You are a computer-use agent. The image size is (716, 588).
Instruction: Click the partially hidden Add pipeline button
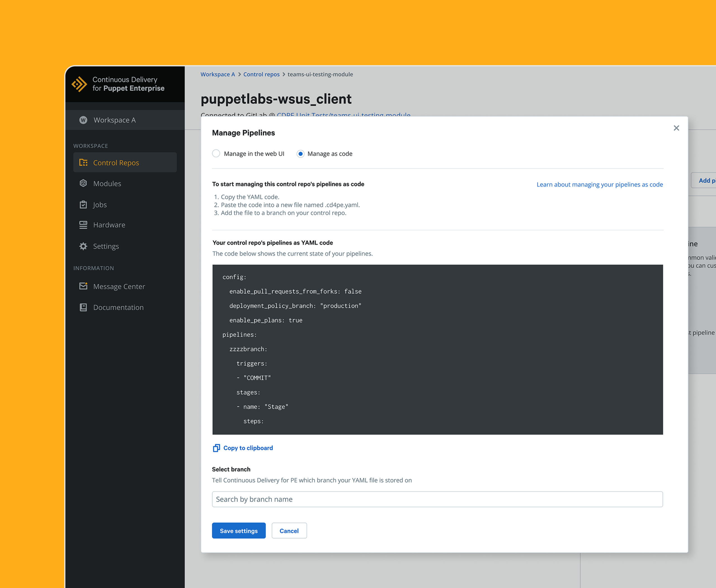point(703,181)
